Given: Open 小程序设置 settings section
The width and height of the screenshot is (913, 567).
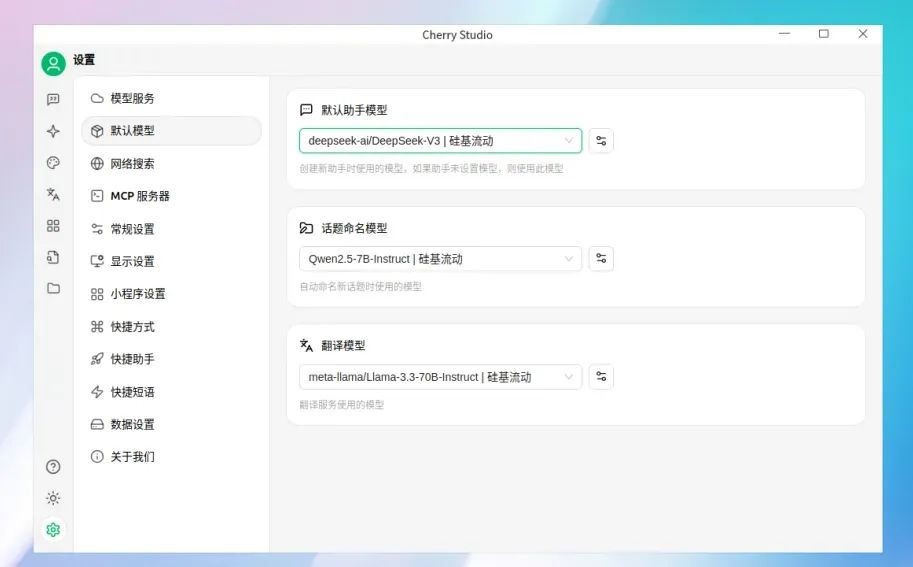Looking at the screenshot, I should (171, 294).
